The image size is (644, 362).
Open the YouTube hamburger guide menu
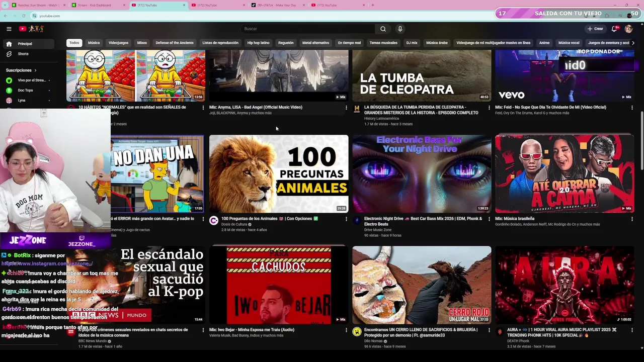9,29
